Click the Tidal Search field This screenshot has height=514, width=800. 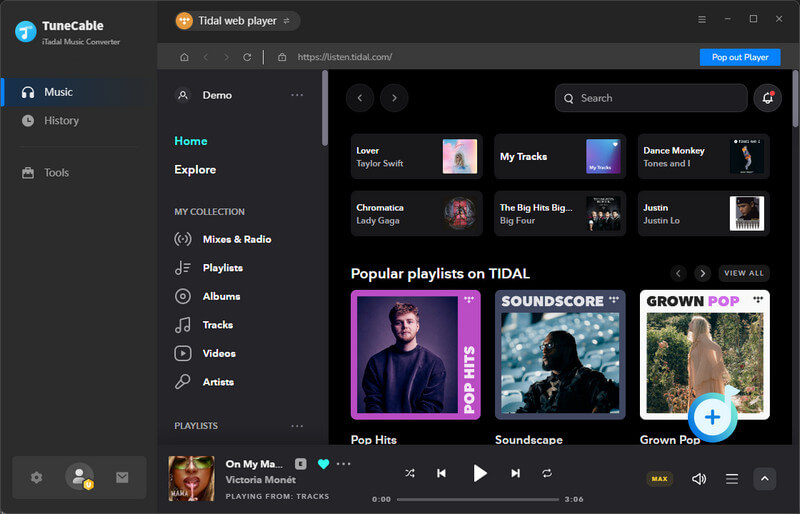pyautogui.click(x=651, y=98)
